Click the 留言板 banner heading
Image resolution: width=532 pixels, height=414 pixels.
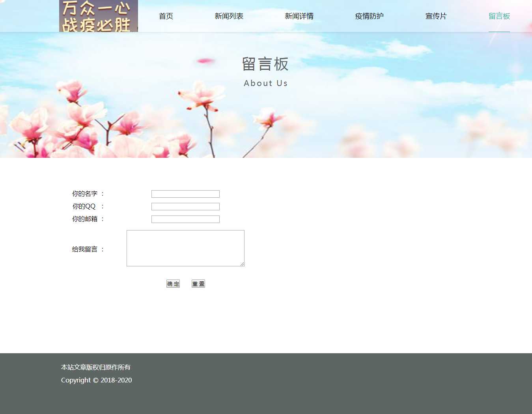[265, 64]
